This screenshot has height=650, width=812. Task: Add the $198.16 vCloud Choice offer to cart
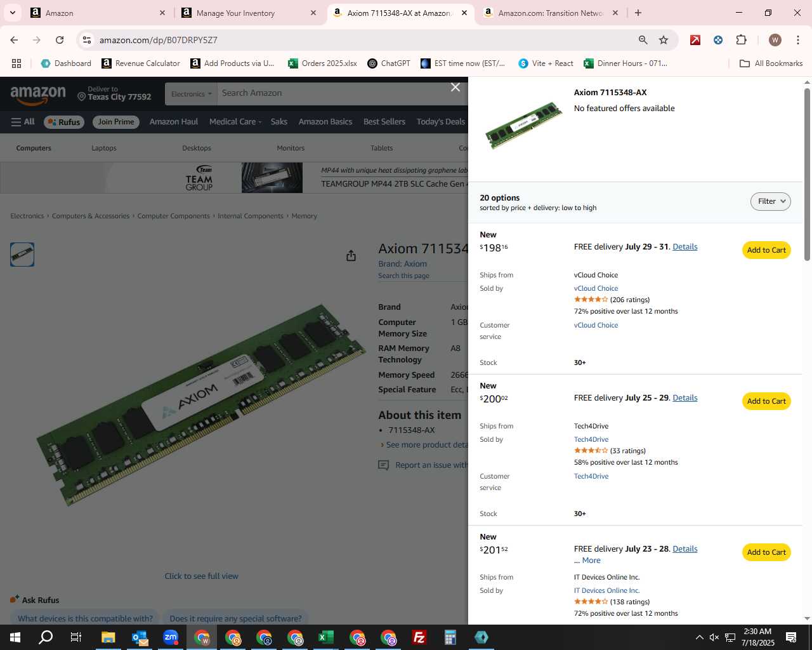tap(766, 250)
